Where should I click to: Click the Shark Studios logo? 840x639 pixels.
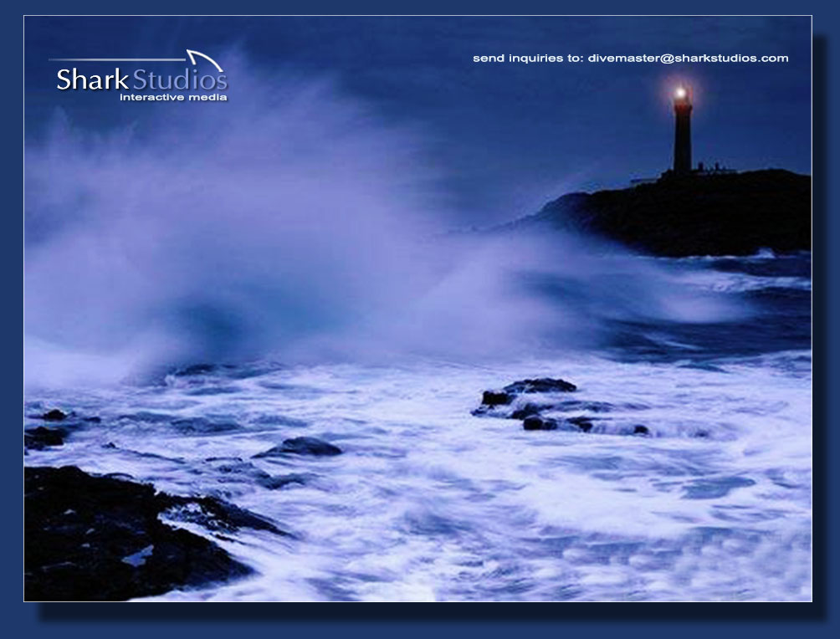(x=141, y=78)
